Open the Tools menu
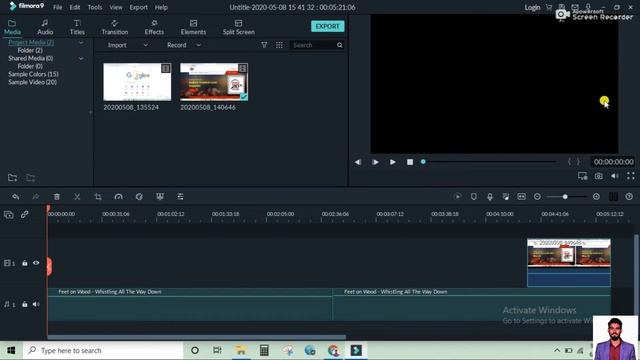This screenshot has width=640, height=360. [95, 7]
